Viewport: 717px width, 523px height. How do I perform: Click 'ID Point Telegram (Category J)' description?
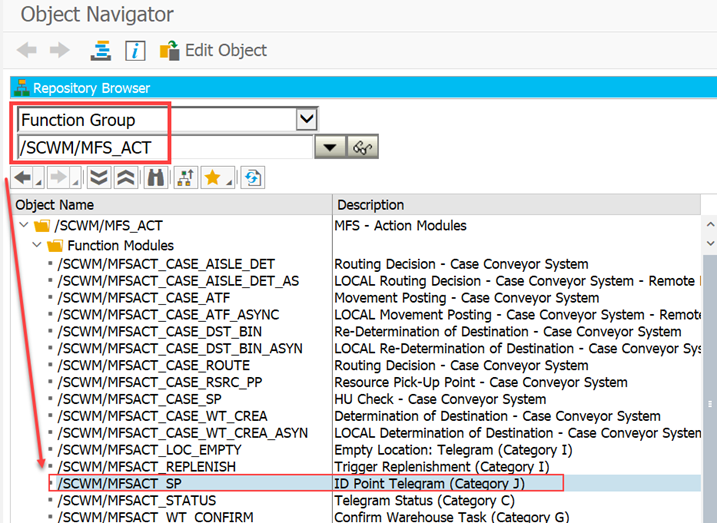[429, 484]
